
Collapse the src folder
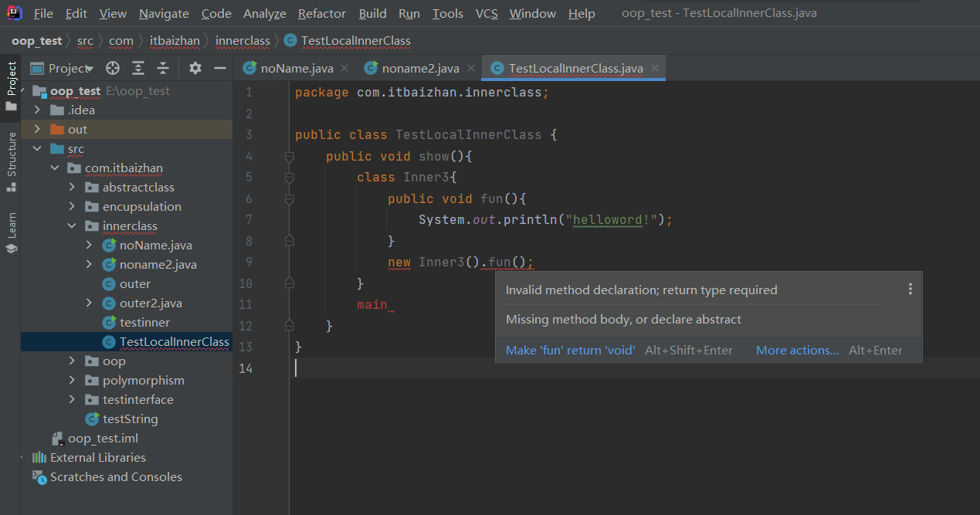[x=37, y=148]
